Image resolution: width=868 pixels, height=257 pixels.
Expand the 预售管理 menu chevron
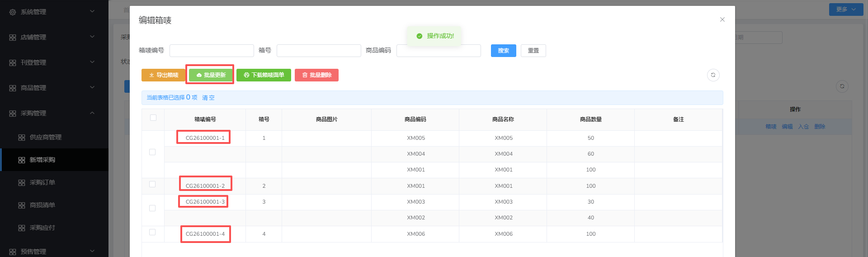tap(92, 251)
